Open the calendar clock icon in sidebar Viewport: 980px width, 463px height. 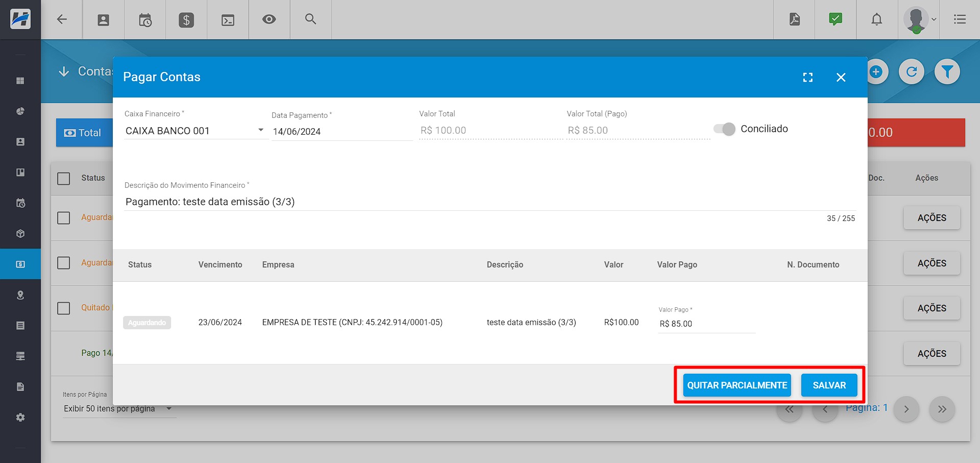coord(20,203)
